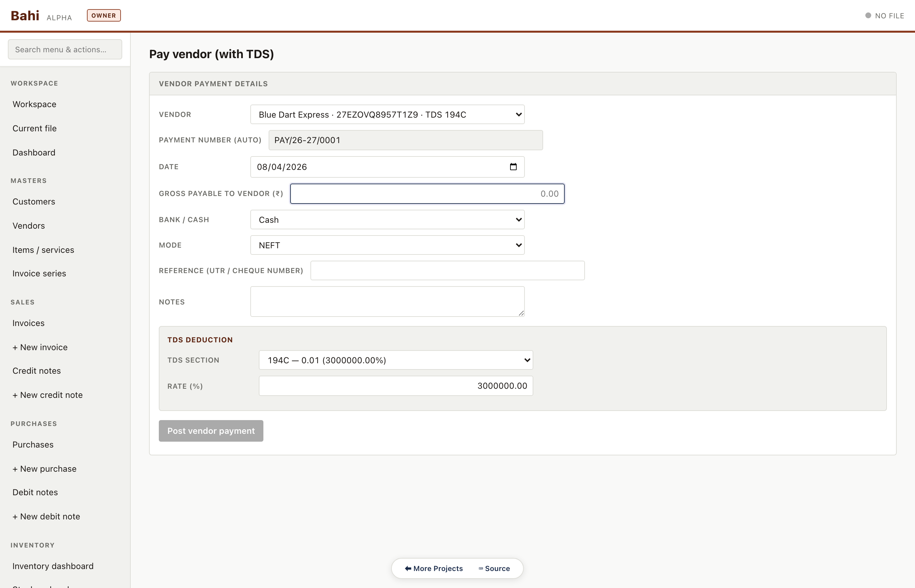915x588 pixels.
Task: Open the date picker calendar icon
Action: pyautogui.click(x=514, y=167)
